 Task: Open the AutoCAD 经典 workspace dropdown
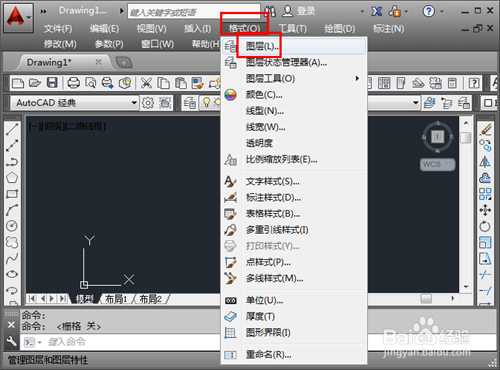(134, 103)
